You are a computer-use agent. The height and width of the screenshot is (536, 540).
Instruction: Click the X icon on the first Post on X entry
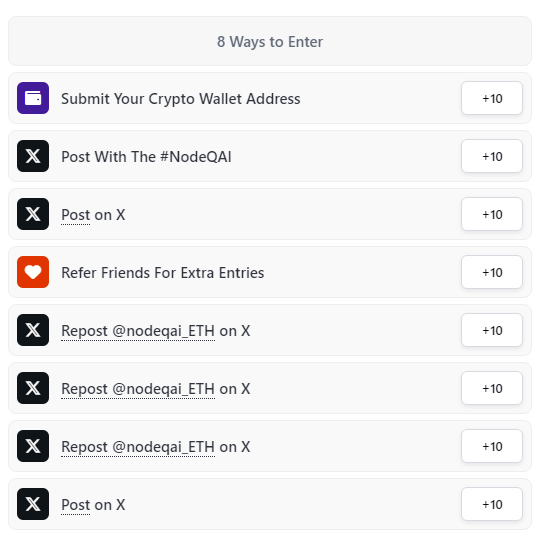point(33,214)
